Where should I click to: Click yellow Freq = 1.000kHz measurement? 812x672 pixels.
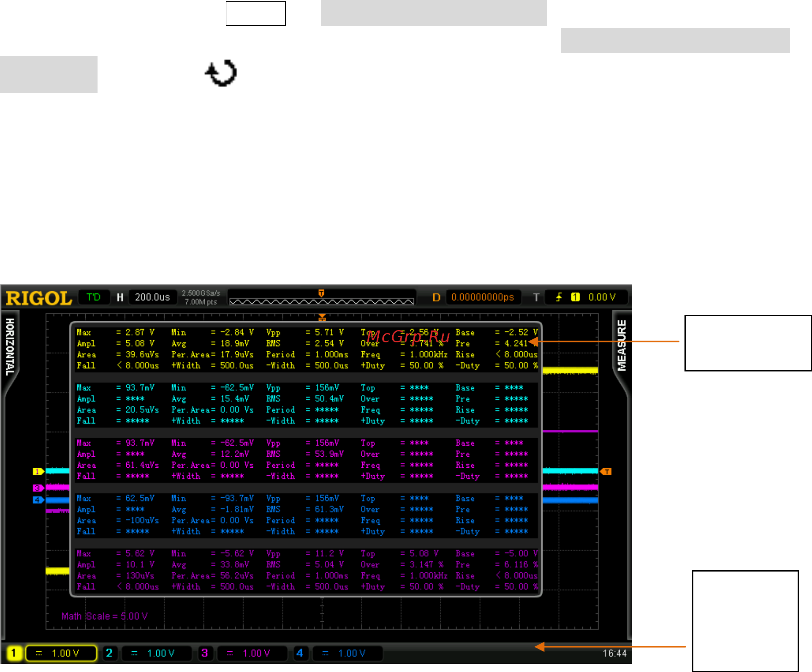(x=404, y=355)
